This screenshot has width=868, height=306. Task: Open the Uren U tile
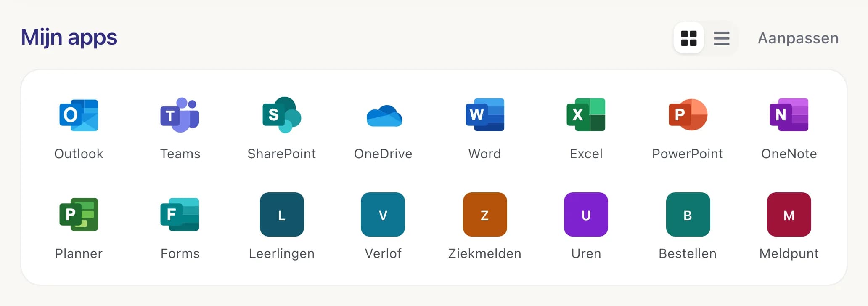point(586,214)
